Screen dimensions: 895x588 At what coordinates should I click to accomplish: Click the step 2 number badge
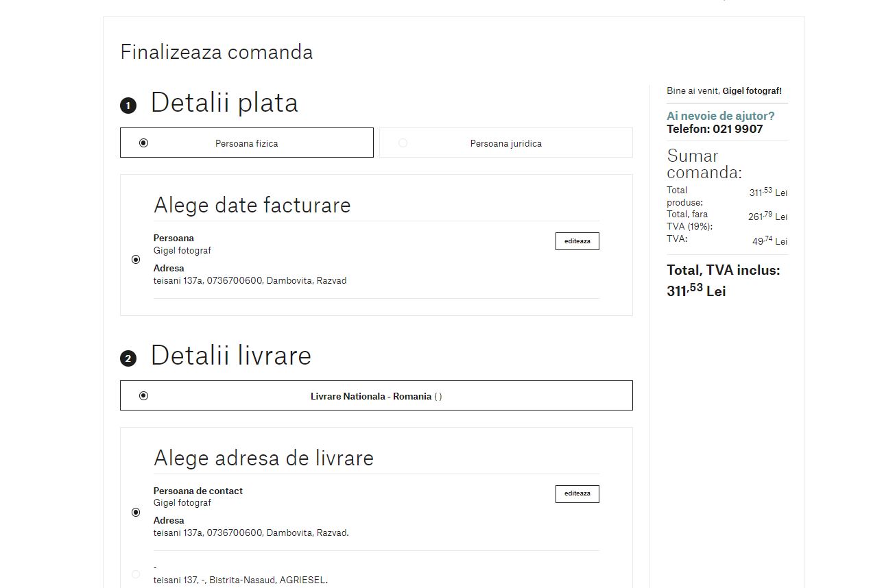pos(128,358)
